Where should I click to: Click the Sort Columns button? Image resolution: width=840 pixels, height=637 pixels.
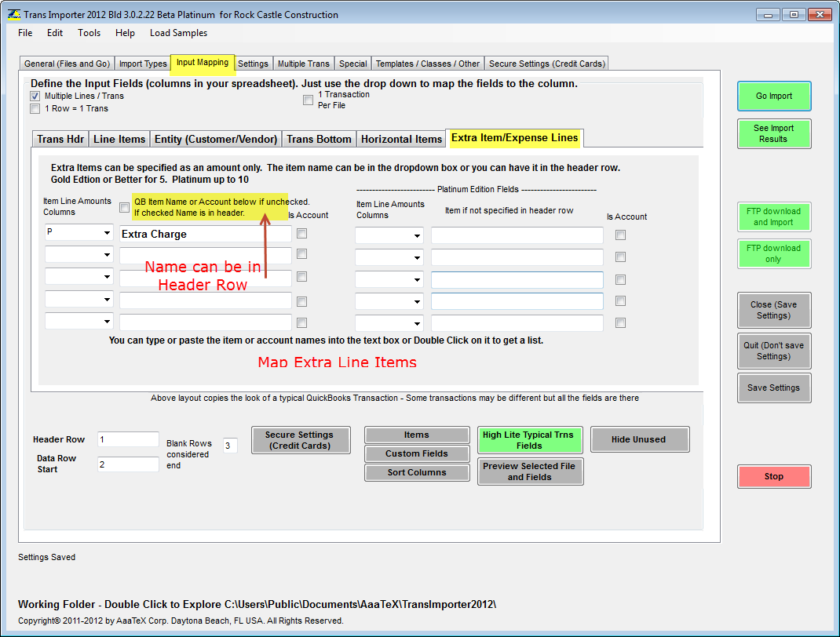pos(417,472)
